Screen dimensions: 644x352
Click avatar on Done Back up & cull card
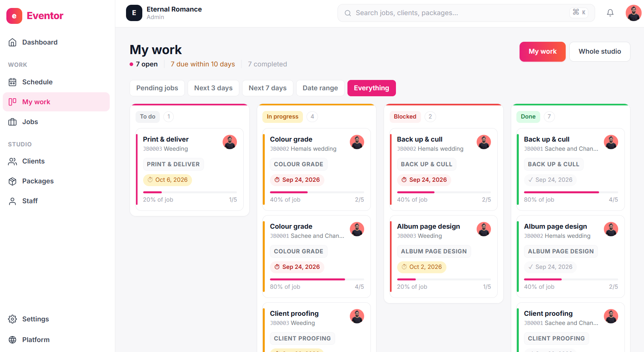tap(611, 142)
